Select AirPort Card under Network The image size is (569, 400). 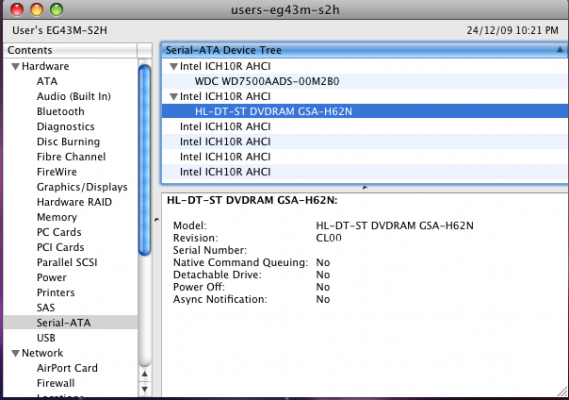click(x=67, y=368)
